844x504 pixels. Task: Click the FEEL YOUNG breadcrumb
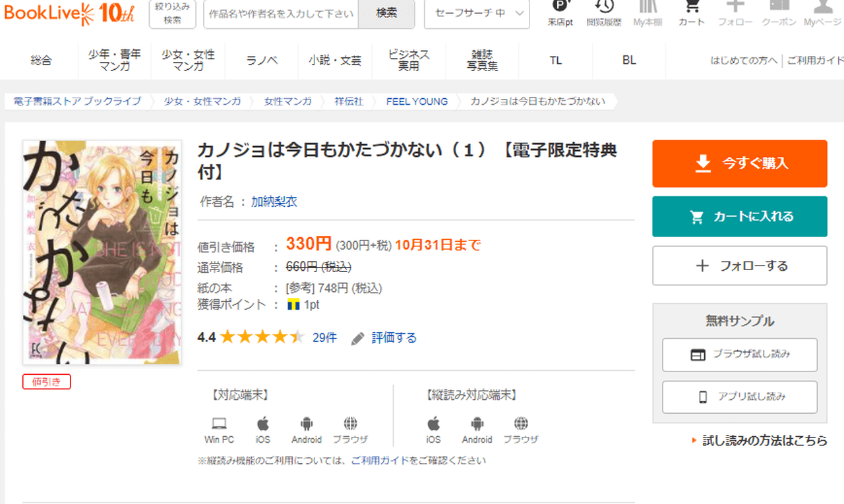pos(417,101)
